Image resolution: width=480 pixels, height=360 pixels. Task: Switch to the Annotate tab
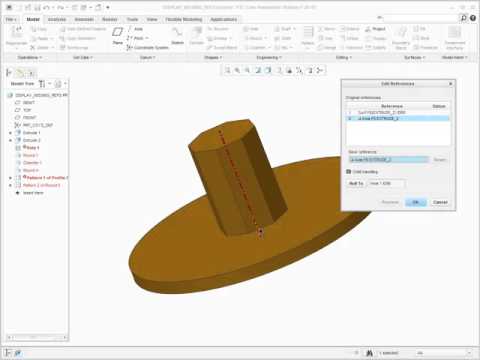point(84,19)
